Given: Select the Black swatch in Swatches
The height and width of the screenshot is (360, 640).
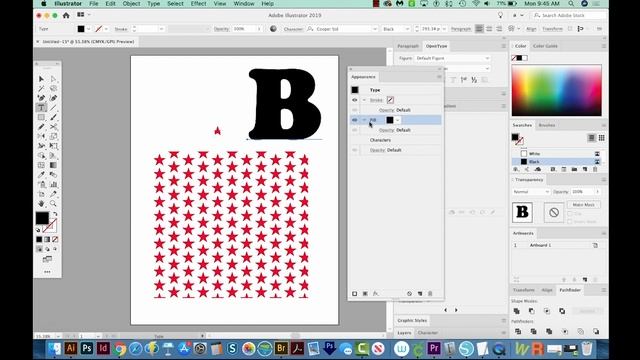Looking at the screenshot, I should click(x=557, y=162).
